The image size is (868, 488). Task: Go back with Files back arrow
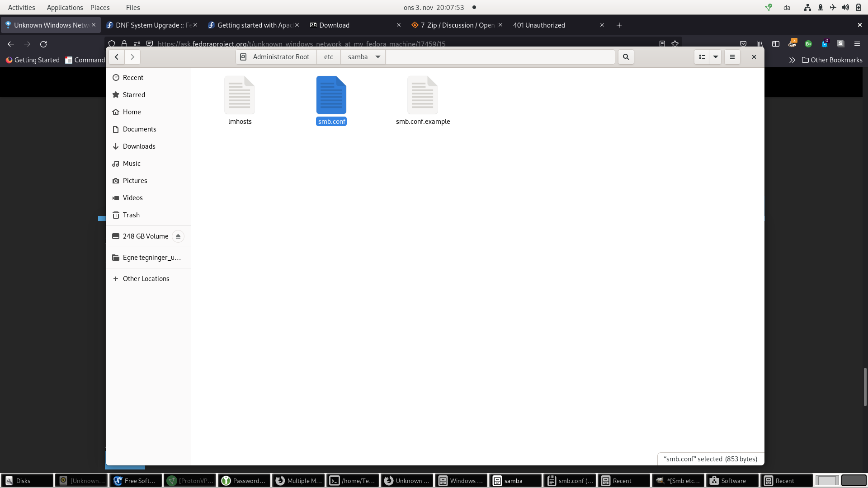pos(117,57)
